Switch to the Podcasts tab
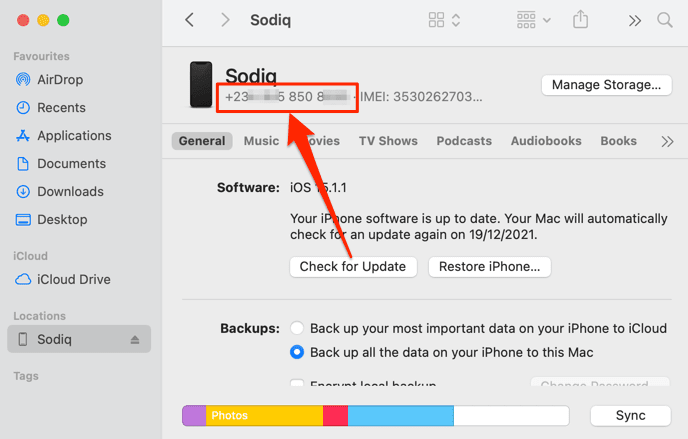688x439 pixels. tap(464, 141)
